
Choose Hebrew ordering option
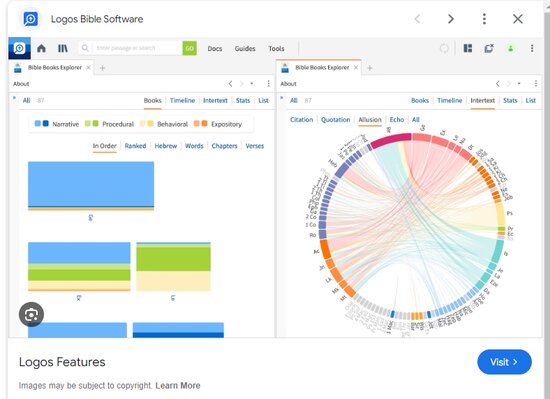click(166, 146)
